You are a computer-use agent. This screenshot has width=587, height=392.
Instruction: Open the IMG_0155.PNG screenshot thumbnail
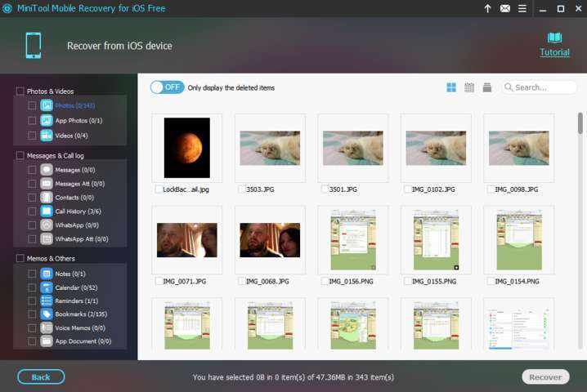pyautogui.click(x=436, y=240)
